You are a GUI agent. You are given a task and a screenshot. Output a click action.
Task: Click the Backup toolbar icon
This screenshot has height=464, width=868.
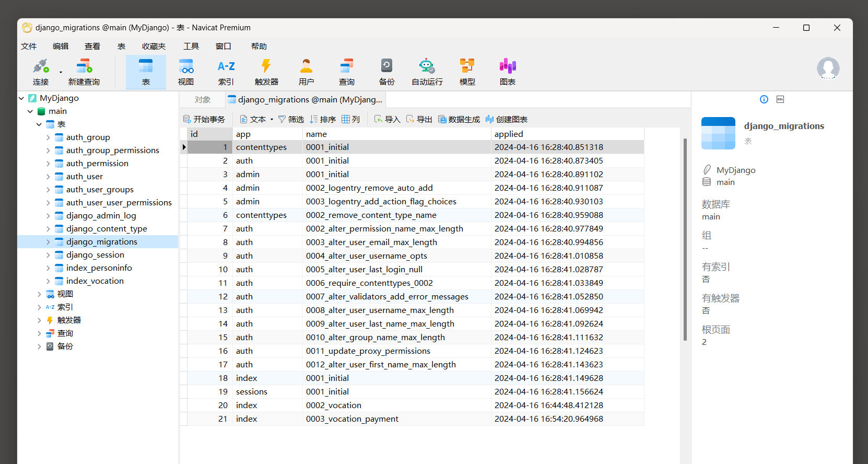387,72
